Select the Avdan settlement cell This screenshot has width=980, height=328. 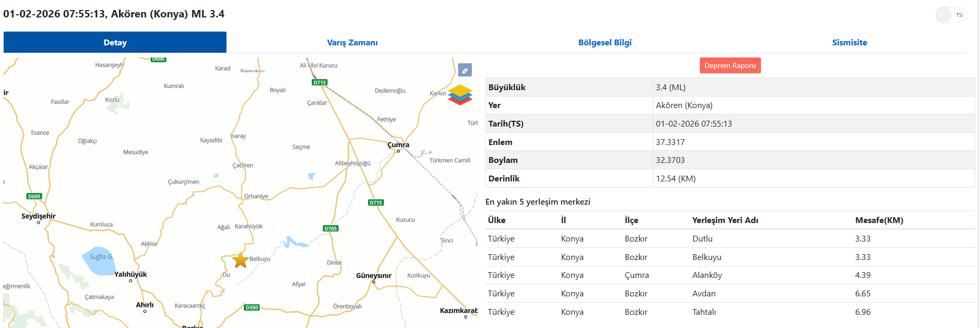pyautogui.click(x=704, y=294)
